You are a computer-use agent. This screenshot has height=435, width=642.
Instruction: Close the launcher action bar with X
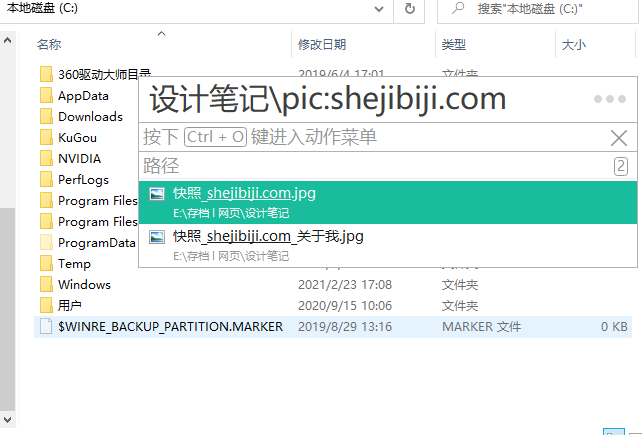[618, 138]
